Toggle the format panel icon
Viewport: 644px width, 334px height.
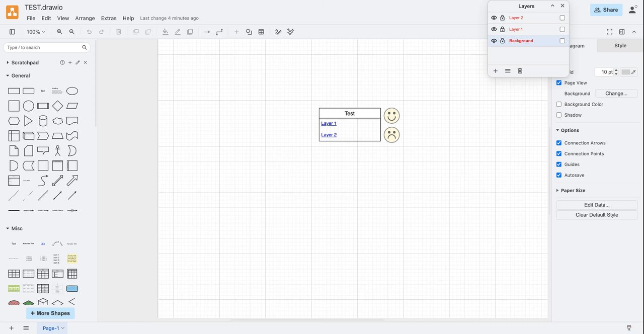click(x=622, y=32)
